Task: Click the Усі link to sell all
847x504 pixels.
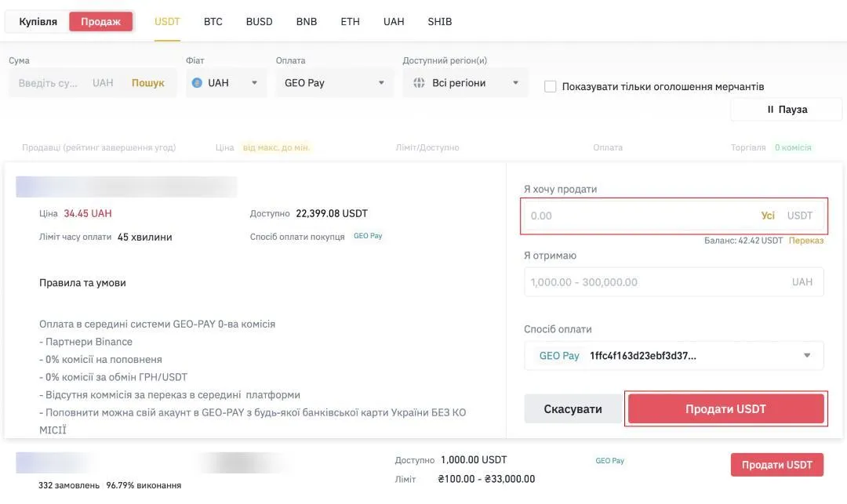Action: click(x=768, y=216)
